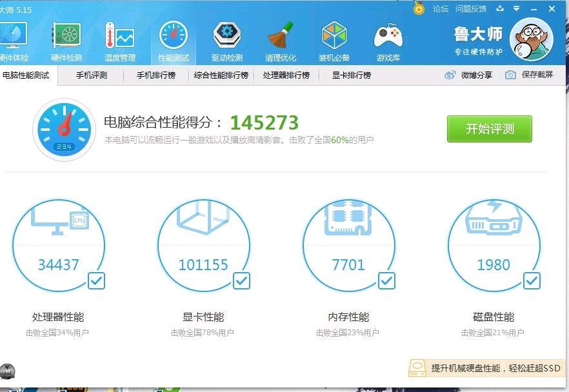Screen dimensions: 569x392
Task: Start benchmark with 开始评测 button
Action: pos(490,129)
